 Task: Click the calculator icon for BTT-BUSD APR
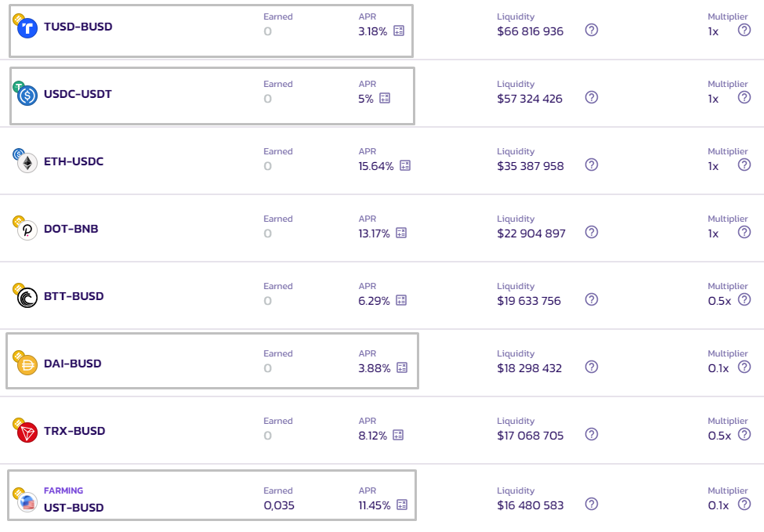point(402,300)
